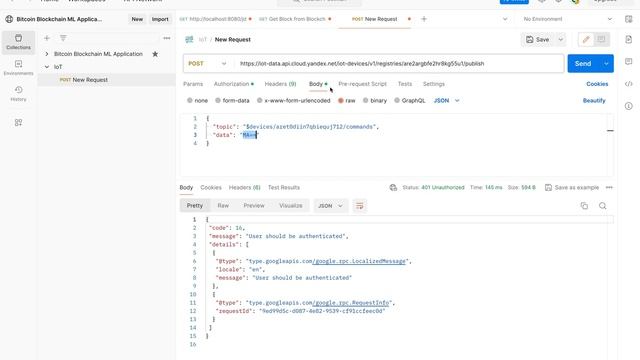The width and height of the screenshot is (640, 360).
Task: Select the binary body type radio
Action: tap(365, 100)
